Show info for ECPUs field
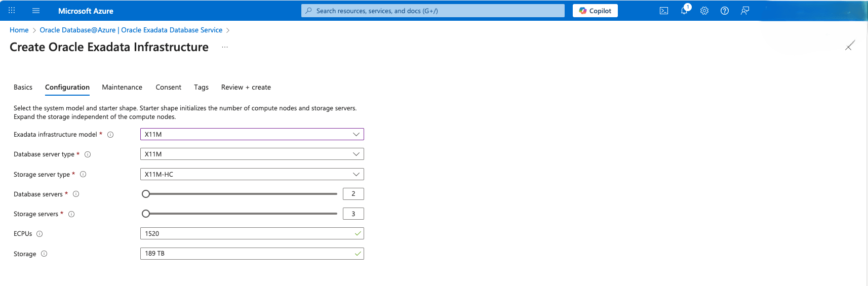 point(40,234)
